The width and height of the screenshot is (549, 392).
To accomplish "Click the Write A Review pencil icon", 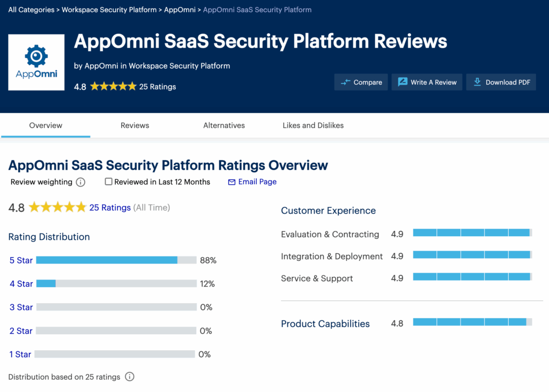I will pos(403,82).
